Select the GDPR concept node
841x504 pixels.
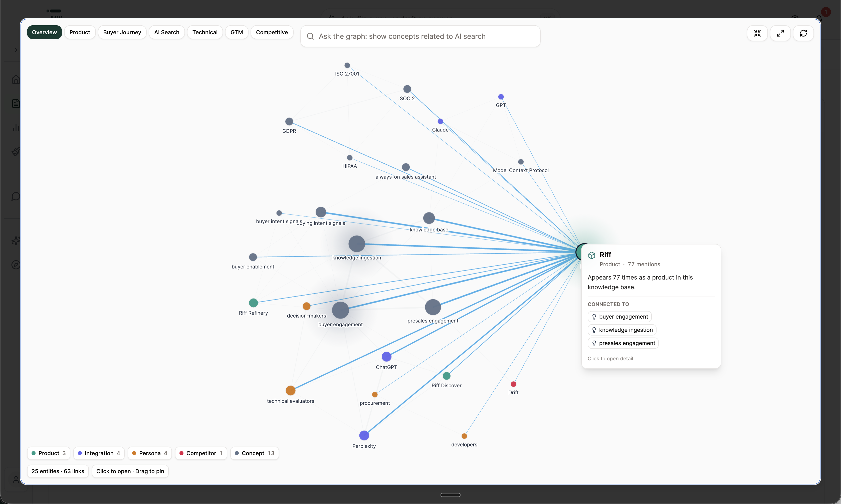(x=289, y=122)
